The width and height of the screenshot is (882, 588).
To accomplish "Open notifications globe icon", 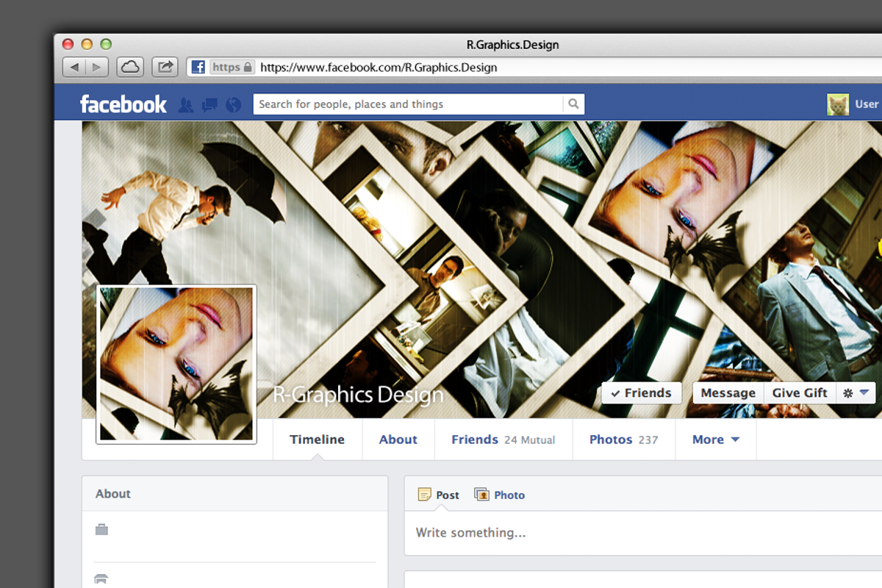I will [234, 105].
